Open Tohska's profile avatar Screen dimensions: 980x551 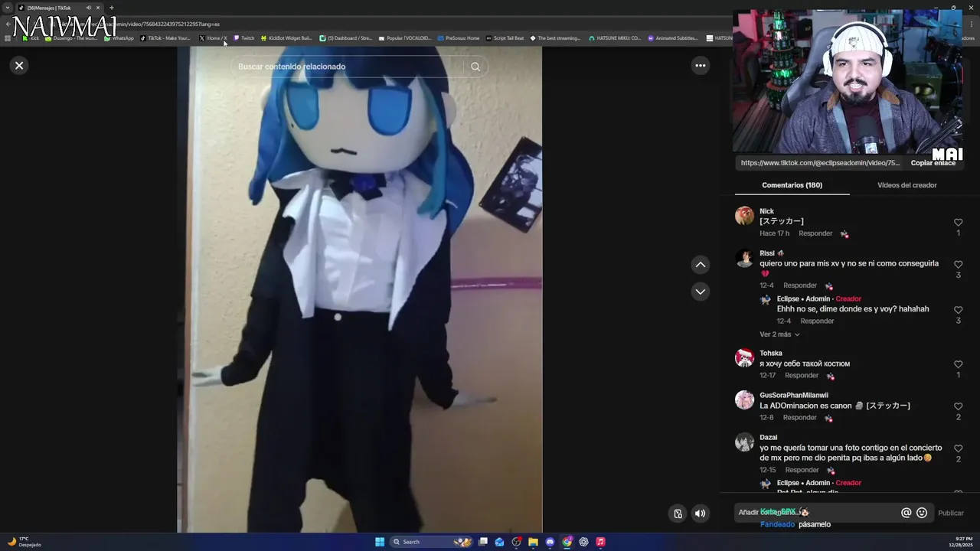coord(744,358)
